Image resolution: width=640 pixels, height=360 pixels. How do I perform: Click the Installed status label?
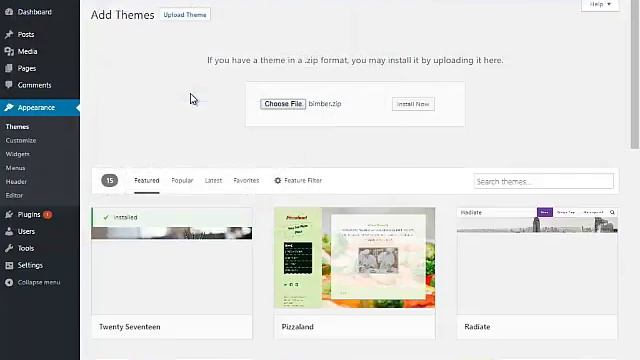point(125,218)
